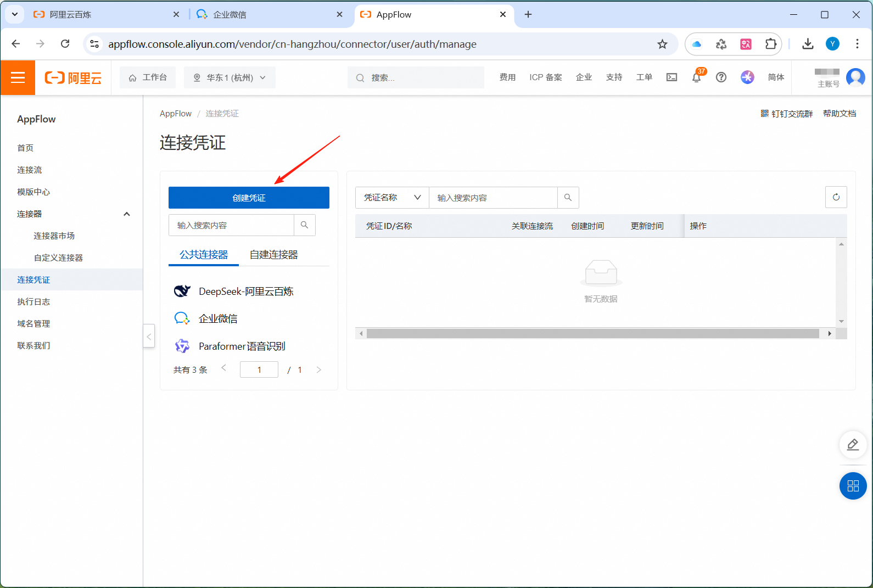
Task: Switch language via 简体
Action: tap(776, 77)
